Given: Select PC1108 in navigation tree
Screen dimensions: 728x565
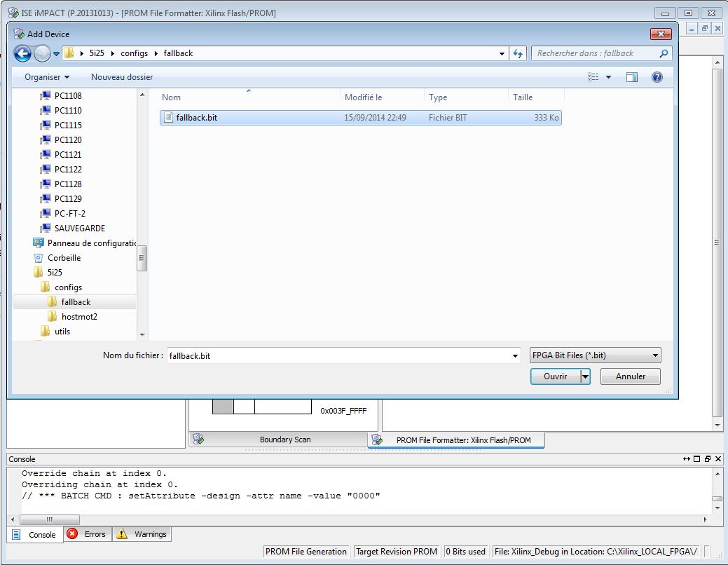Looking at the screenshot, I should [x=67, y=96].
